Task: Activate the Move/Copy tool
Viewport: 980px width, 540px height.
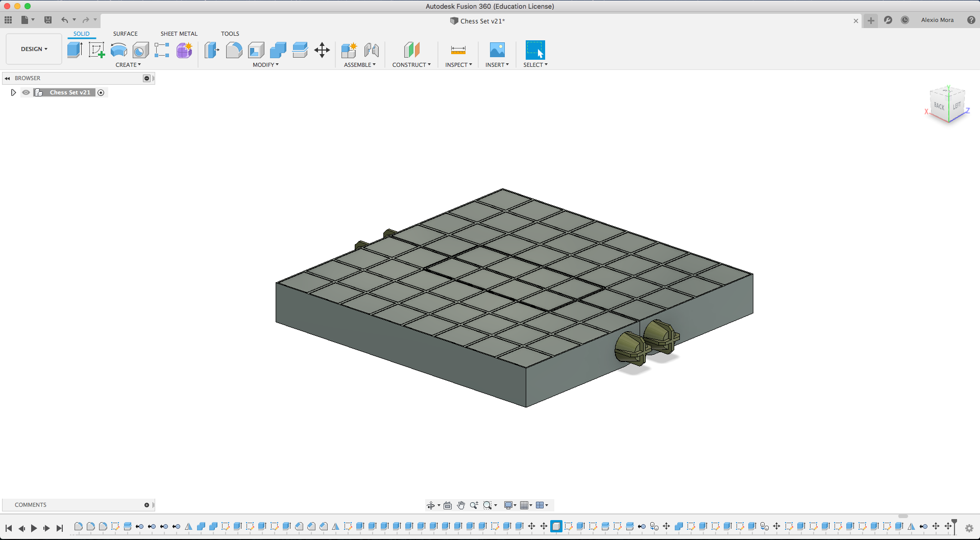Action: [322, 50]
